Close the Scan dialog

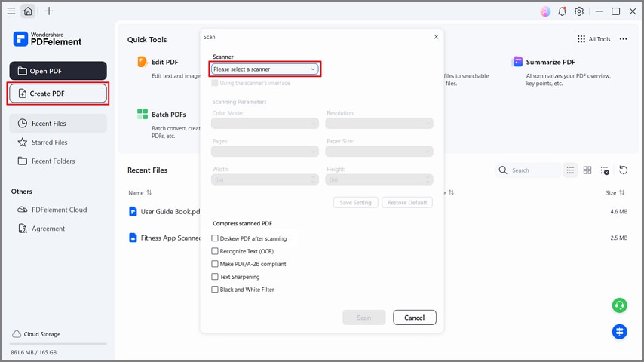click(436, 36)
